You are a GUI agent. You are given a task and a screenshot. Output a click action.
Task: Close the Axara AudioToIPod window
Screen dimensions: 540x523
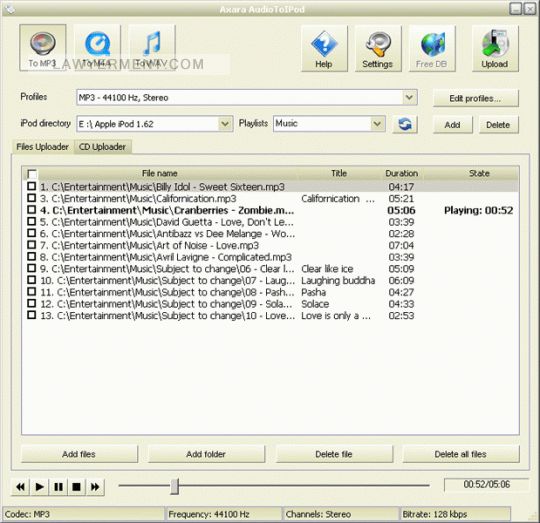coord(530,9)
